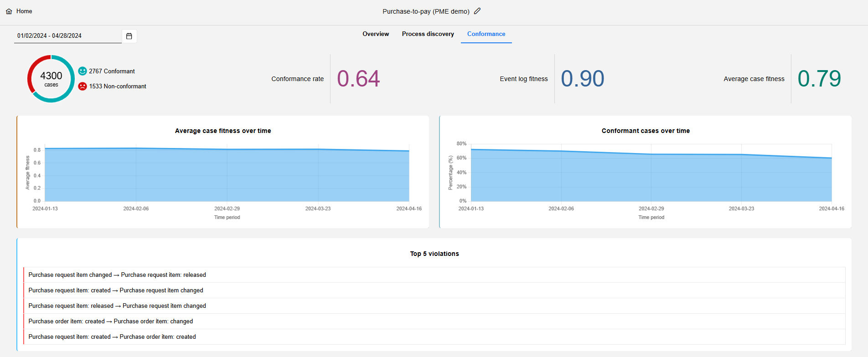Open the calendar date picker icon
Viewport: 868px width, 357px height.
pos(129,36)
